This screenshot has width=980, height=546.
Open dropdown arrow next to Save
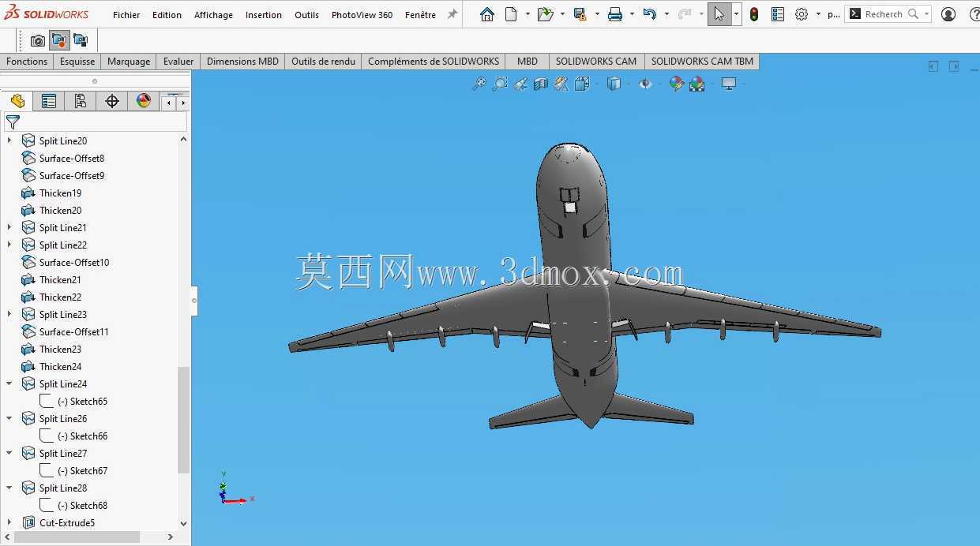click(597, 14)
